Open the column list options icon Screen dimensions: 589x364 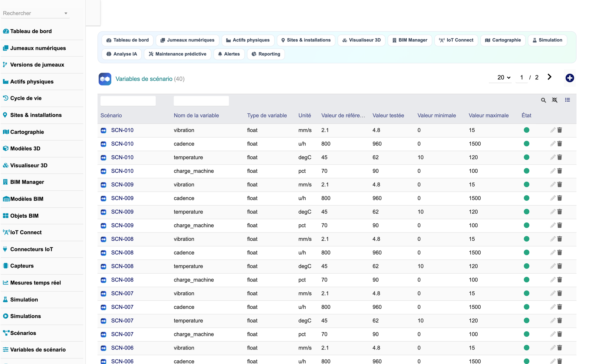pos(568,100)
